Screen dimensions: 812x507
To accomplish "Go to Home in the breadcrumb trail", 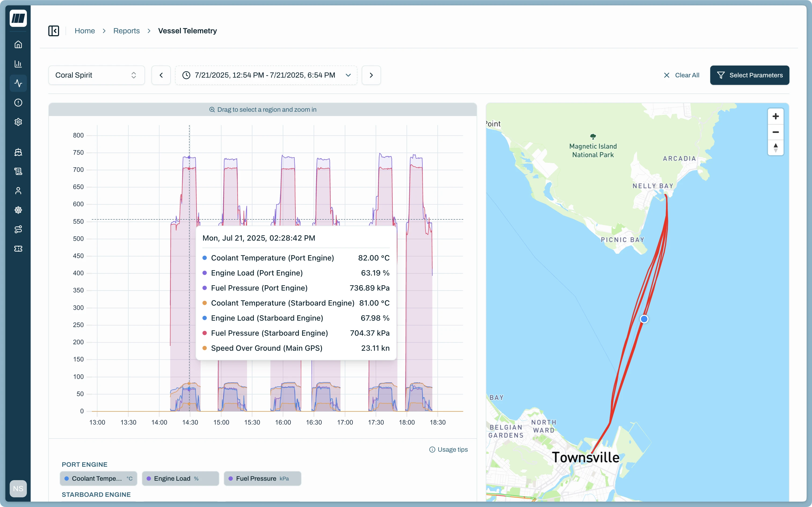I will (85, 31).
